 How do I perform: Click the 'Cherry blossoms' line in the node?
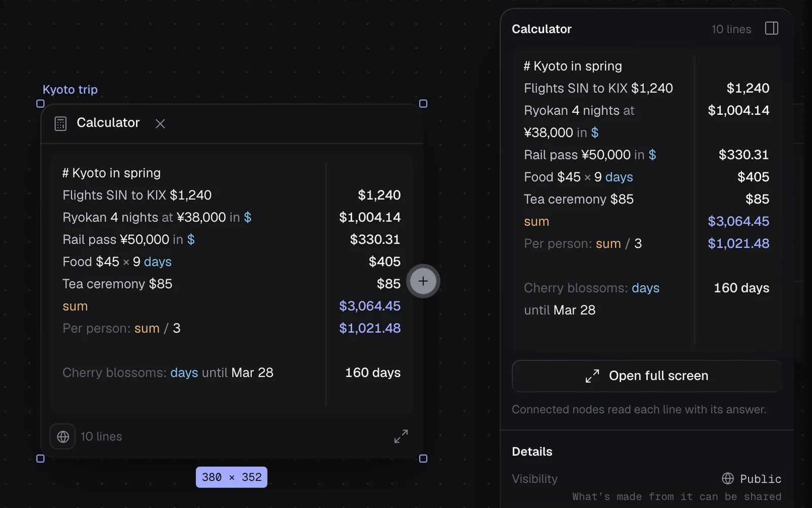click(168, 373)
